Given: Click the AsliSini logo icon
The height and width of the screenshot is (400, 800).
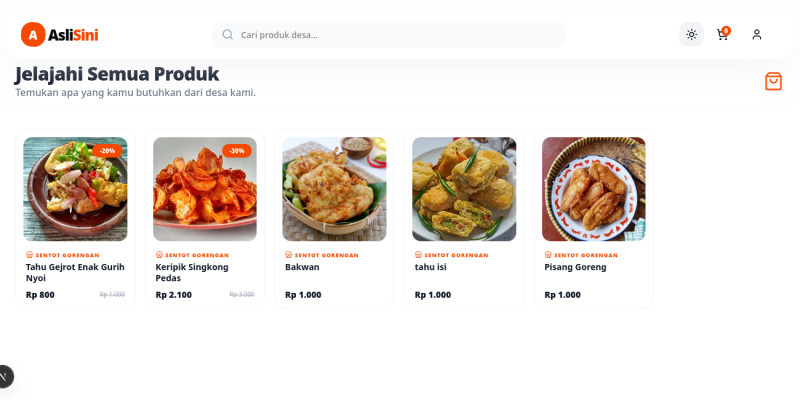Looking at the screenshot, I should tap(33, 35).
